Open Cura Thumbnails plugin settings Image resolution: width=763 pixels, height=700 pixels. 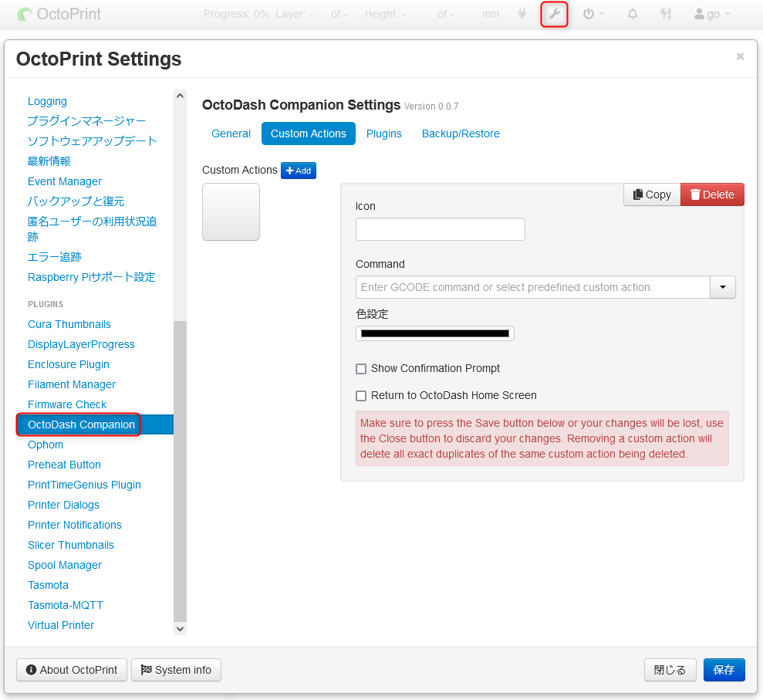coord(69,324)
